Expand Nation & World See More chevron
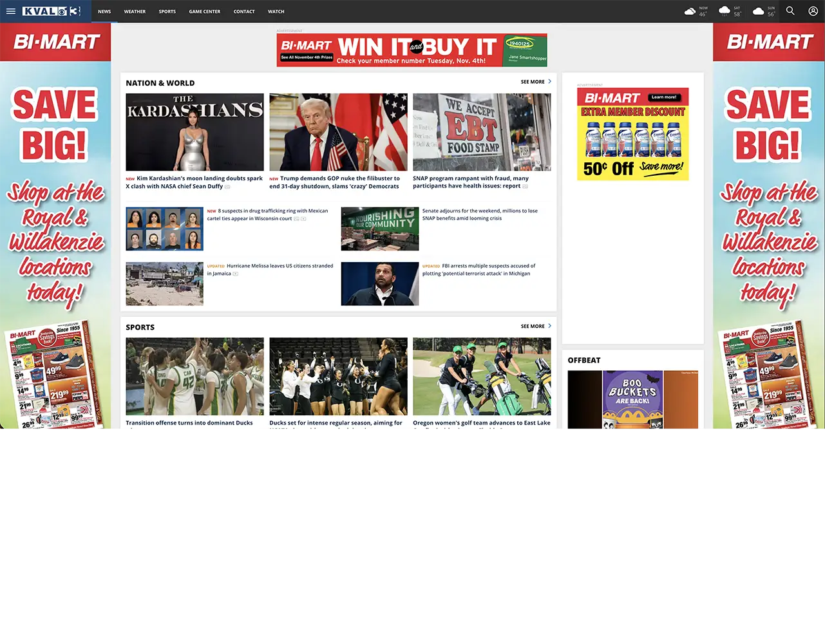 coord(549,82)
